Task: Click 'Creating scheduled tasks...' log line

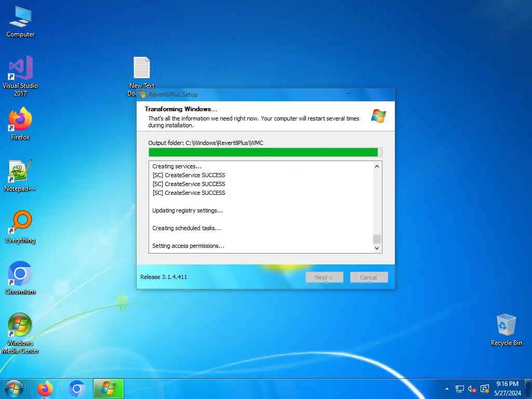Action: 187,228
